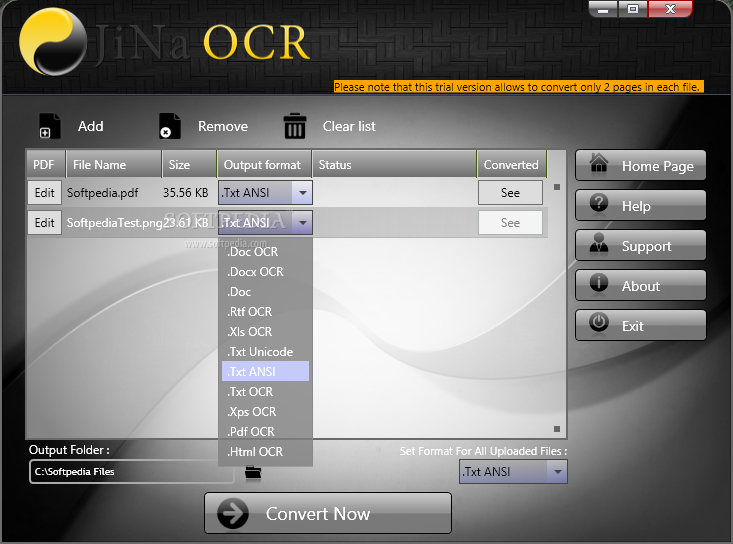This screenshot has height=544, width=733.
Task: Choose .Doc format option
Action: 265,292
